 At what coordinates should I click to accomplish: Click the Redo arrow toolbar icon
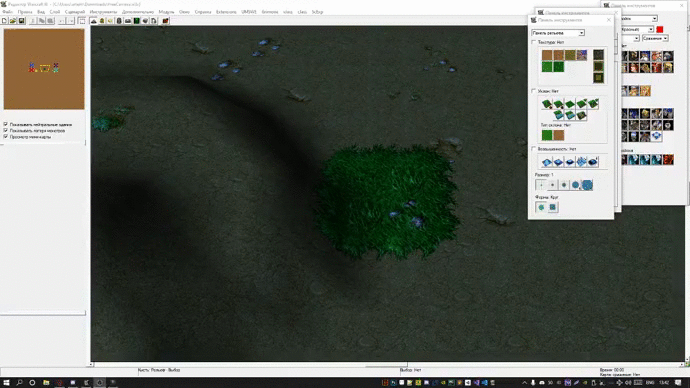70,21
